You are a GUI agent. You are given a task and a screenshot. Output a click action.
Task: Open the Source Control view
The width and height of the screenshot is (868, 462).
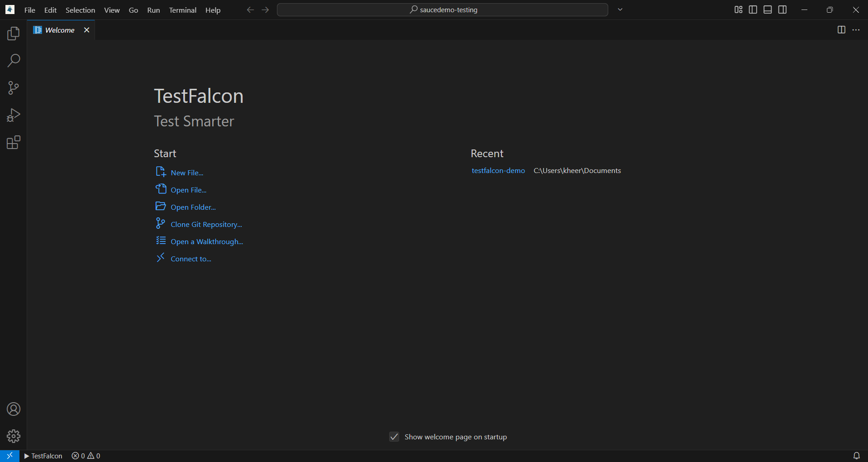(x=14, y=88)
